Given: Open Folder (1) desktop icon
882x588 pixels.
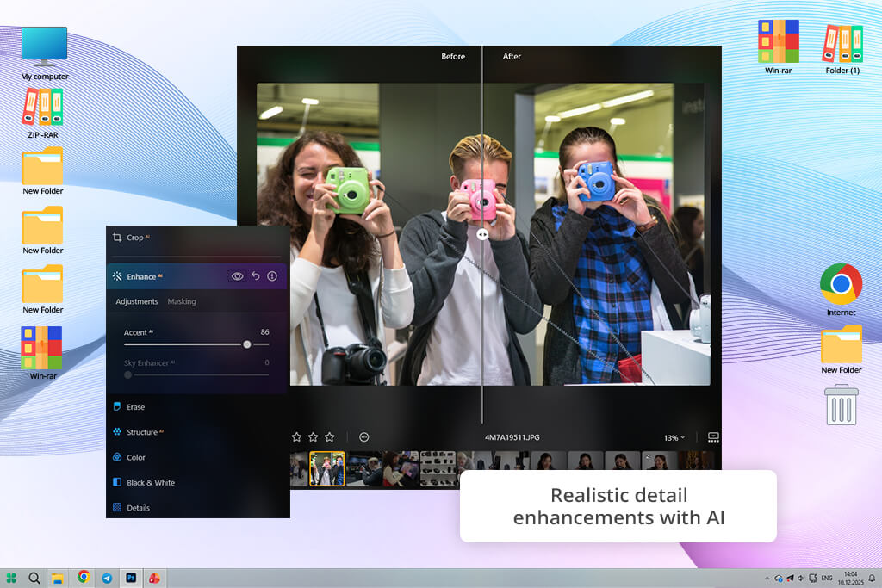Looking at the screenshot, I should point(842,49).
